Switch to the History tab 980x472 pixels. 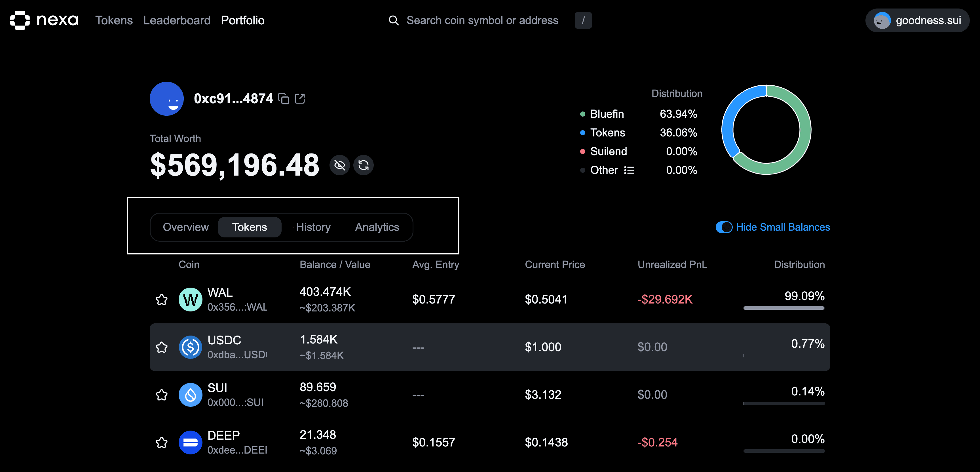pyautogui.click(x=313, y=227)
